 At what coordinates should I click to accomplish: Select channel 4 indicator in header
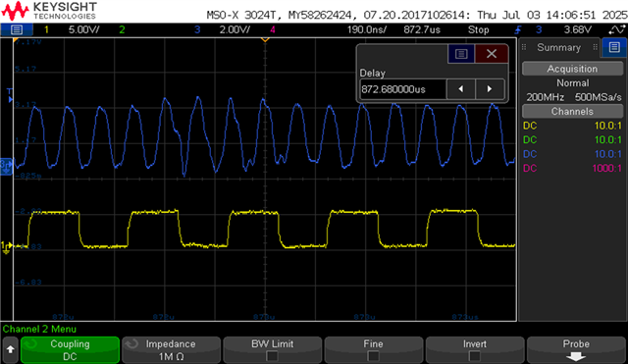pos(273,29)
